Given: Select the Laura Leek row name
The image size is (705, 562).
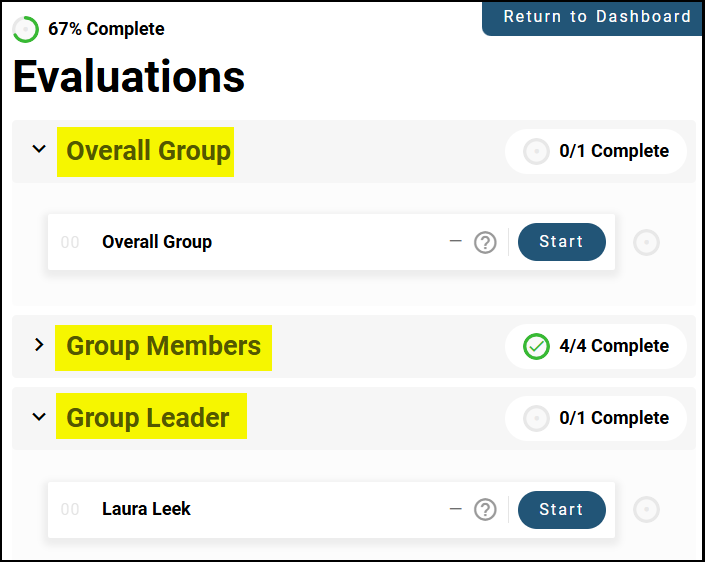Looking at the screenshot, I should coord(146,509).
